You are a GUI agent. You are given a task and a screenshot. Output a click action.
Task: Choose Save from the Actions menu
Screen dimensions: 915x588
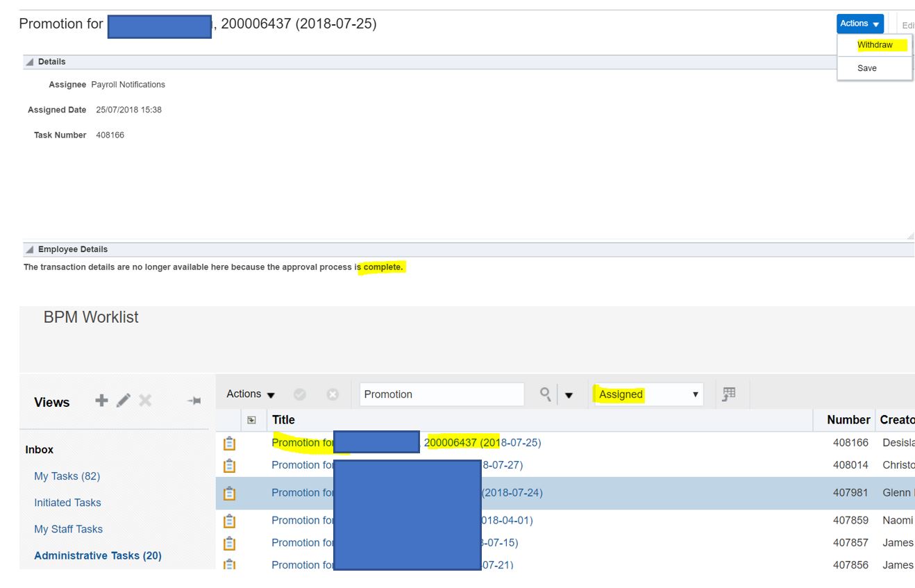[x=867, y=68]
